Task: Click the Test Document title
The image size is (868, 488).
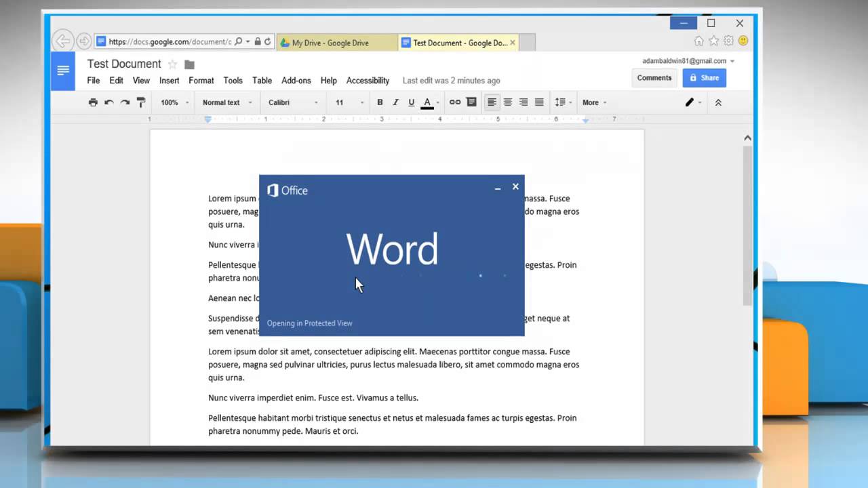Action: (x=124, y=64)
